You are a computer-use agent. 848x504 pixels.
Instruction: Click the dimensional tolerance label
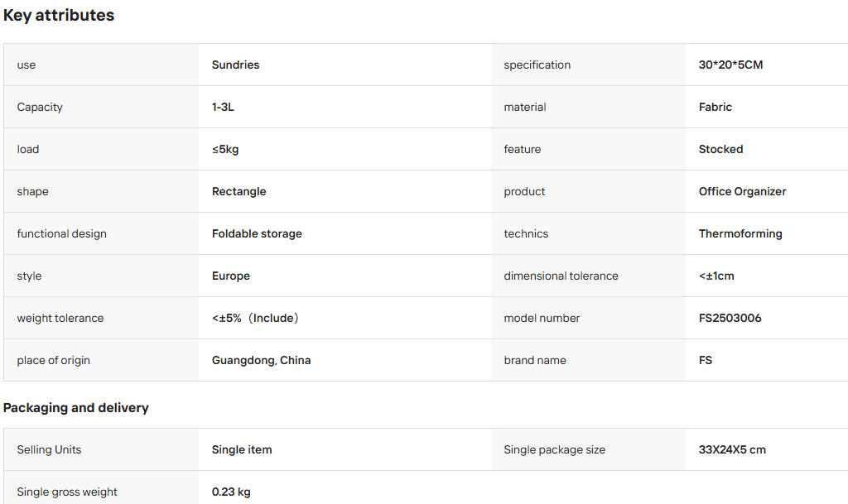pyautogui.click(x=561, y=276)
